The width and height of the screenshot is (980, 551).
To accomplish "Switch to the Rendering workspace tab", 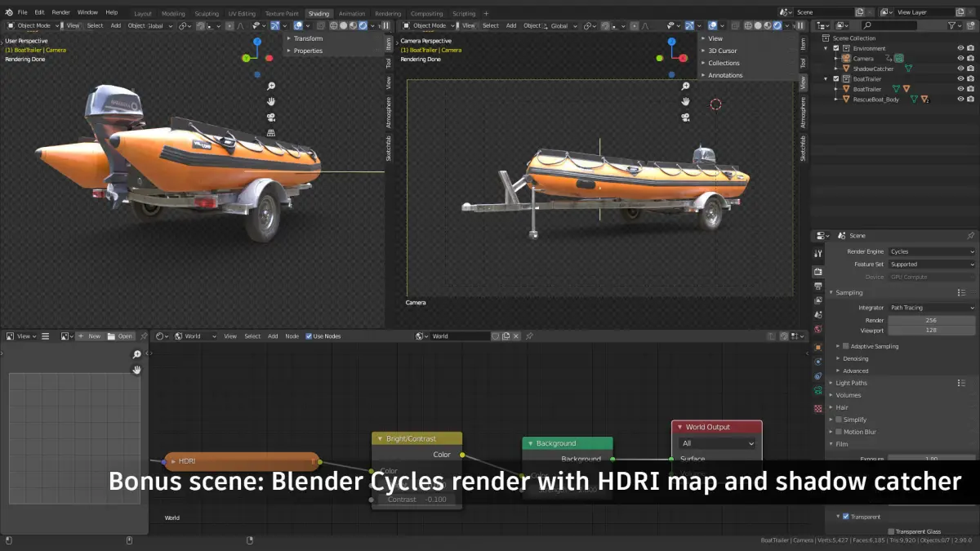I will click(x=388, y=13).
